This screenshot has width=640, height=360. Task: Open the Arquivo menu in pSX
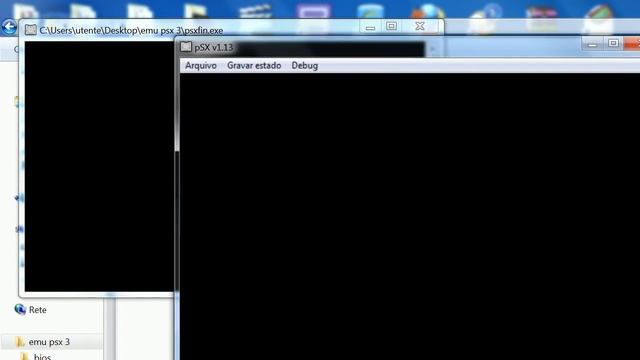pyautogui.click(x=201, y=66)
